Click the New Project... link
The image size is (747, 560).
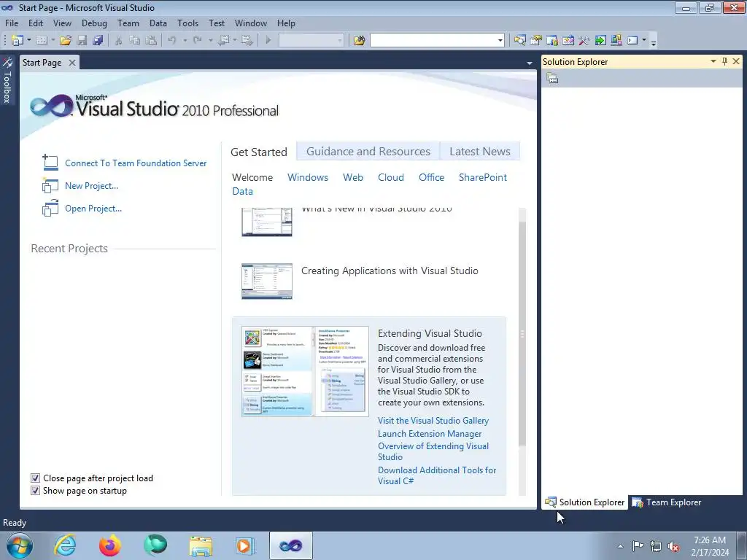point(91,186)
